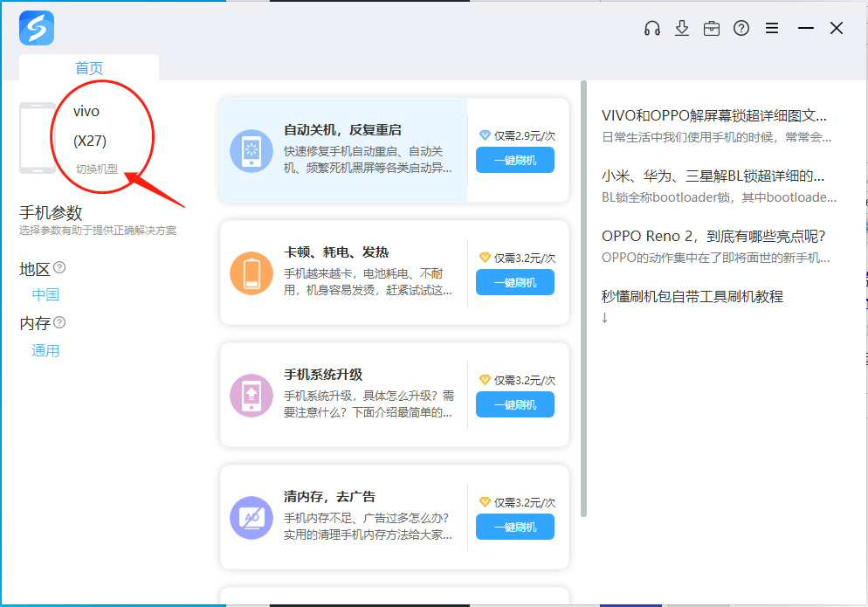Switch to the 首页 tab
This screenshot has height=607, width=868.
click(x=89, y=68)
